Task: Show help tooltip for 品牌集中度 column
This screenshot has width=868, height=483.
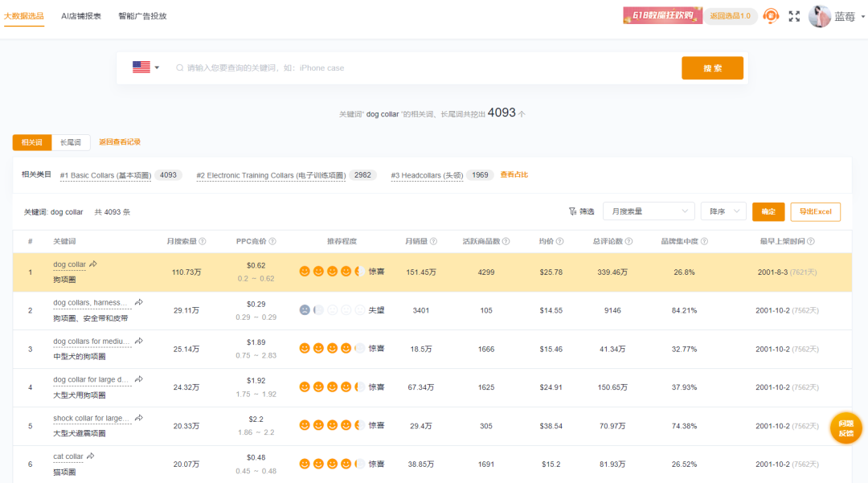Action: click(704, 241)
